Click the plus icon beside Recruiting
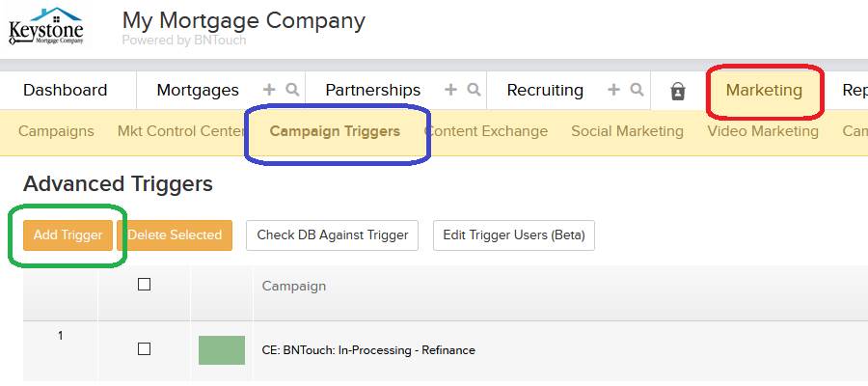This screenshot has height=386, width=868. pyautogui.click(x=613, y=90)
